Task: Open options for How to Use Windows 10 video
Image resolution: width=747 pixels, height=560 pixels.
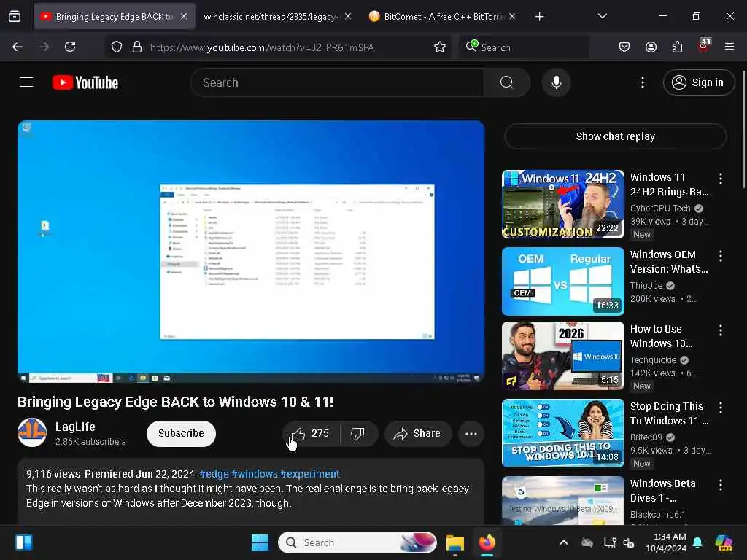Action: point(720,330)
